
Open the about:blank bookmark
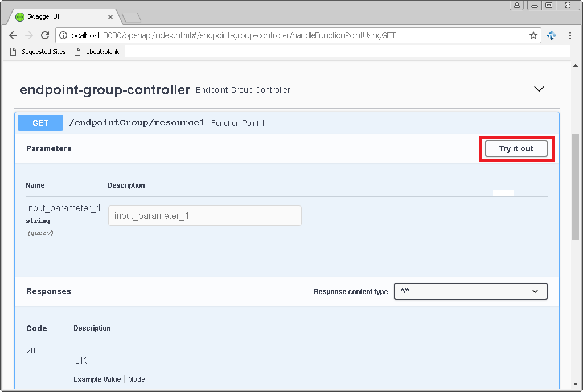97,52
